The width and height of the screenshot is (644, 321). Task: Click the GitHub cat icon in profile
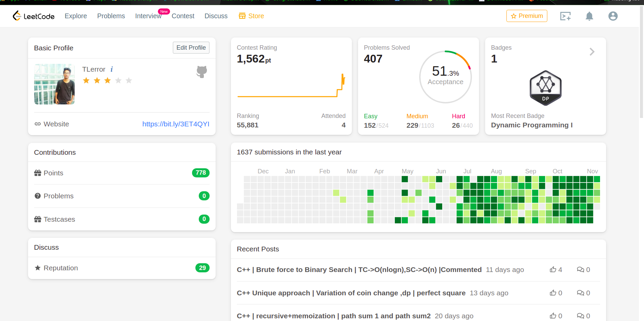pyautogui.click(x=201, y=72)
